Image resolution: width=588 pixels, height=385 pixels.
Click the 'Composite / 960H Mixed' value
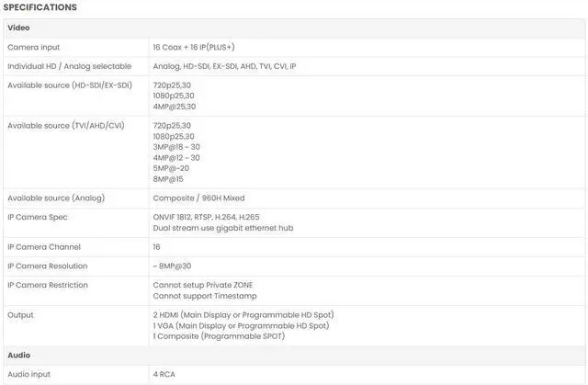pyautogui.click(x=198, y=198)
